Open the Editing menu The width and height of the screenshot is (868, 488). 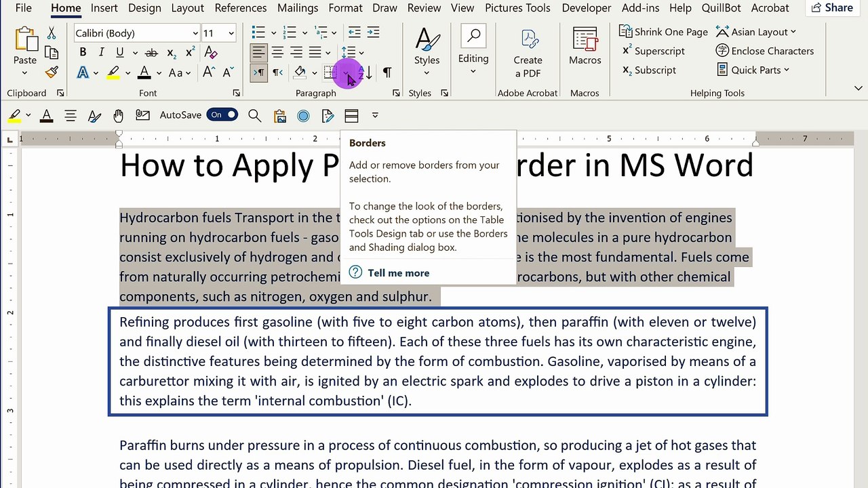(x=473, y=51)
